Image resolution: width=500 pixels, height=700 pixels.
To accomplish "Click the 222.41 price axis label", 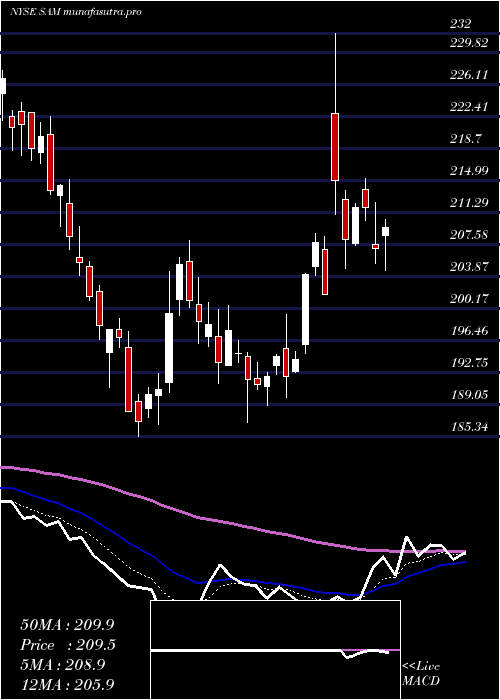I will (x=469, y=107).
